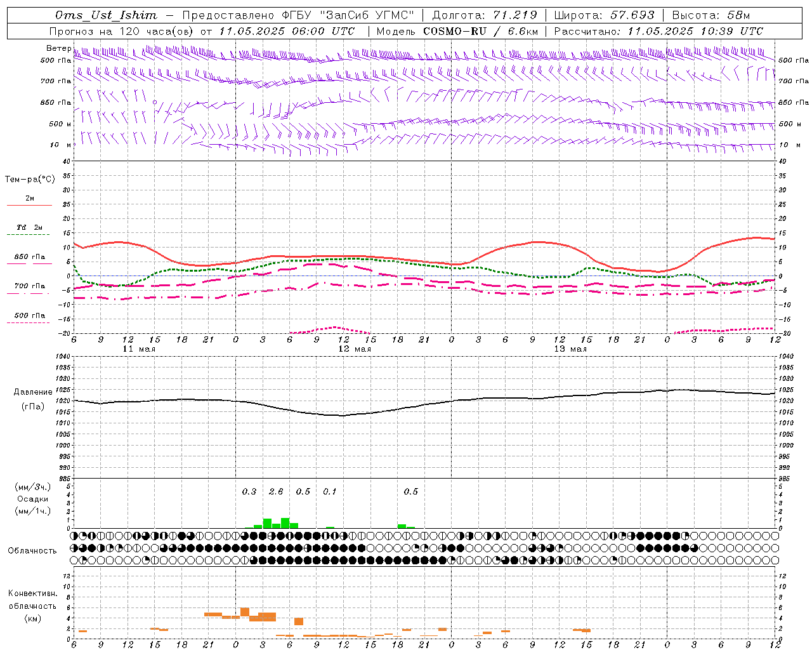Screen dimensions: 812x650
Task: Select the start time 11.05.2025 06:00 UTC
Action: (x=287, y=31)
